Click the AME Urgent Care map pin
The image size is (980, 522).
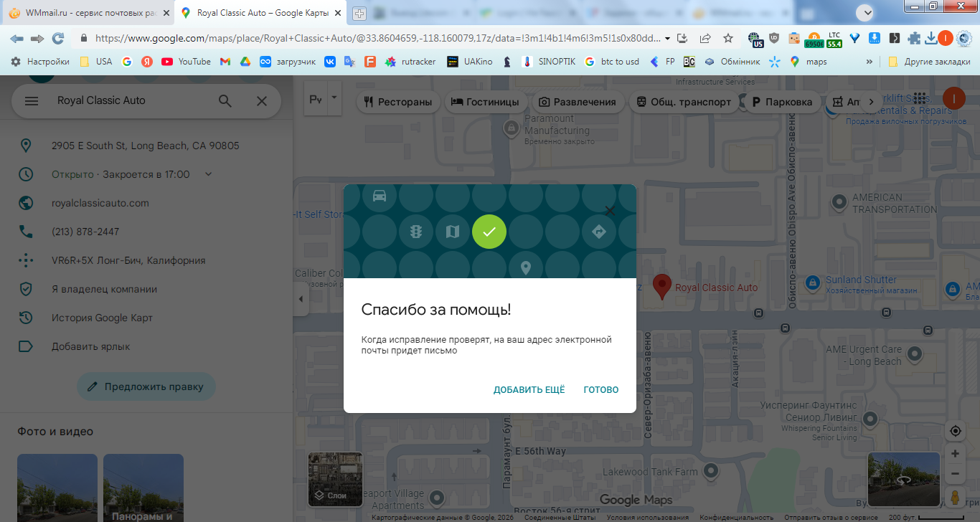click(x=915, y=353)
